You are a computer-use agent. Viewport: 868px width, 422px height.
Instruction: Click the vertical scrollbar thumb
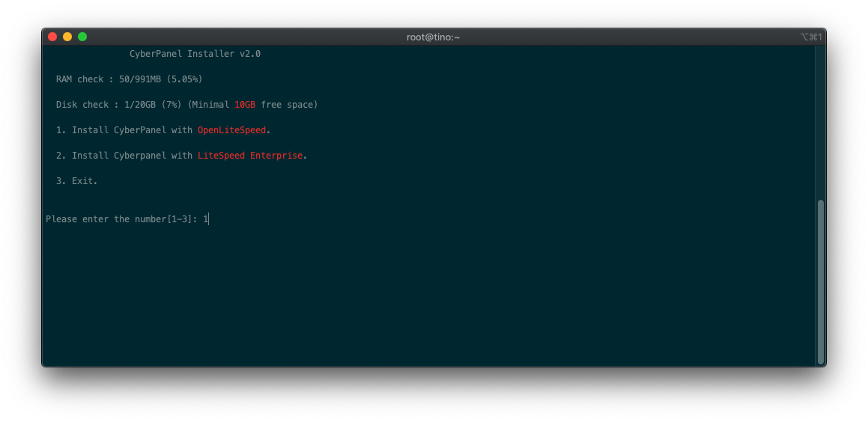[x=820, y=281]
